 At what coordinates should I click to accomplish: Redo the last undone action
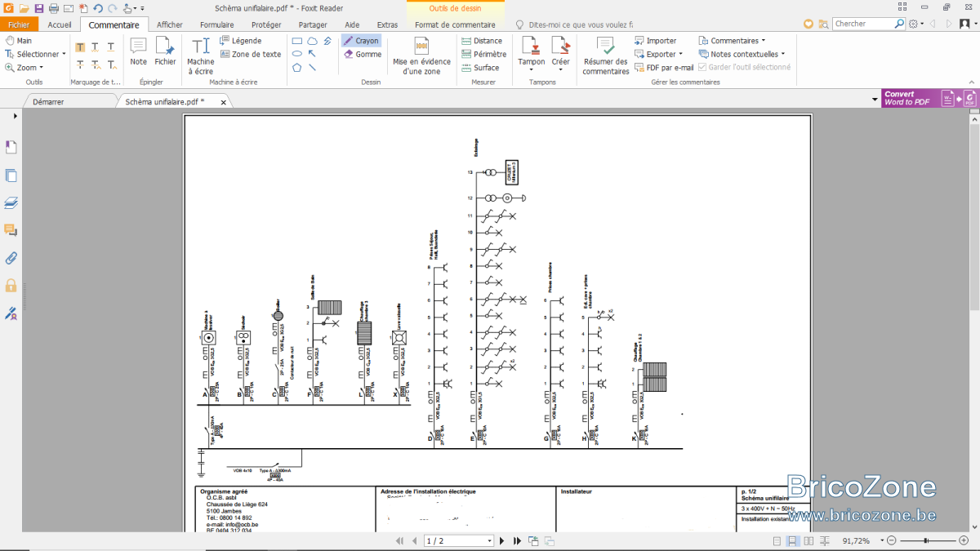coord(112,8)
